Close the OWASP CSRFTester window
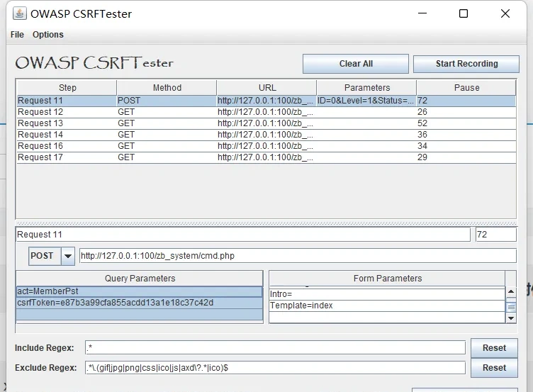The width and height of the screenshot is (533, 392). [x=505, y=13]
